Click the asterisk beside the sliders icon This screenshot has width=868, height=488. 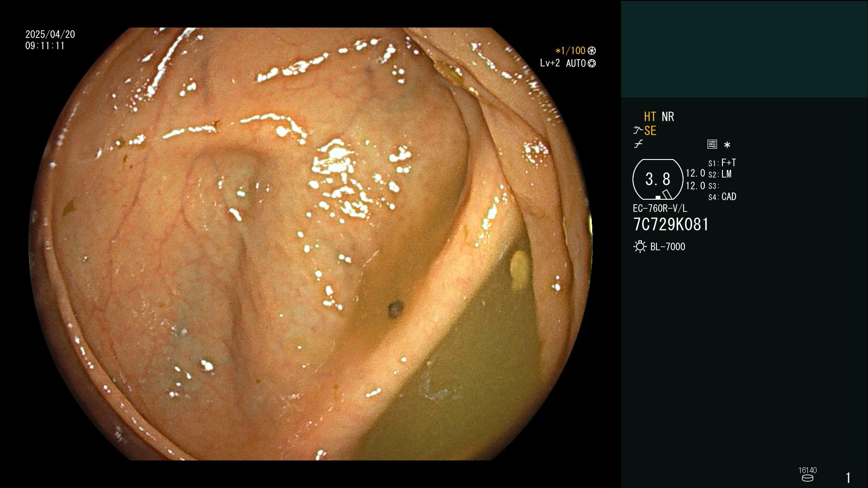(727, 145)
